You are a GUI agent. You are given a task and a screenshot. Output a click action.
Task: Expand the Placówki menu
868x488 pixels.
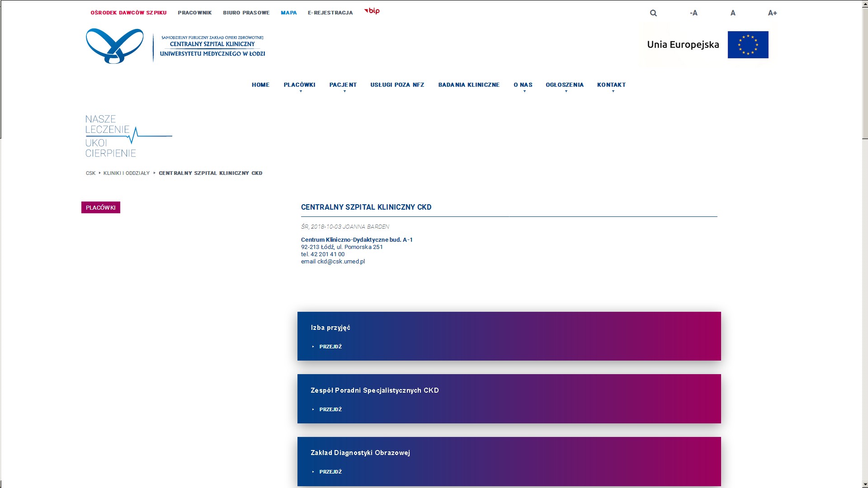300,85
